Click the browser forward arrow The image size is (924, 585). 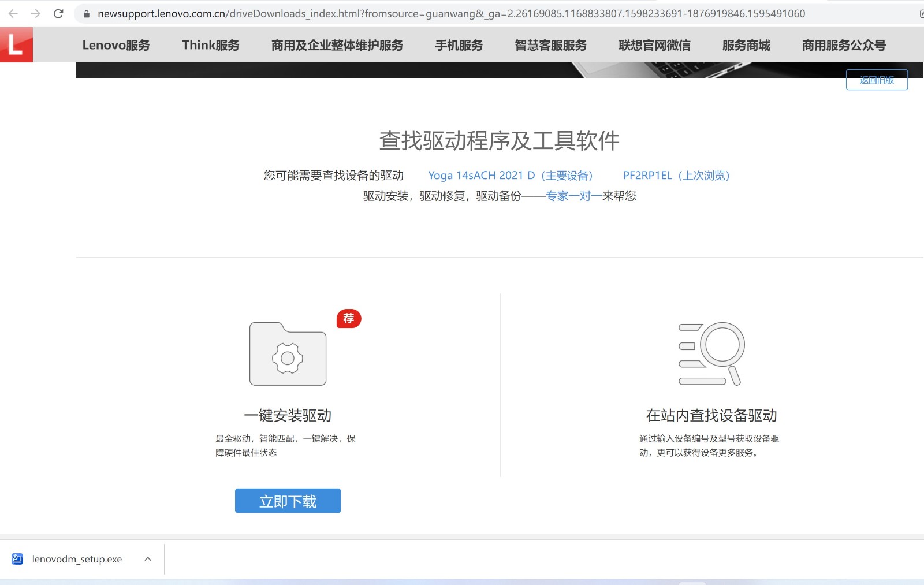tap(36, 13)
